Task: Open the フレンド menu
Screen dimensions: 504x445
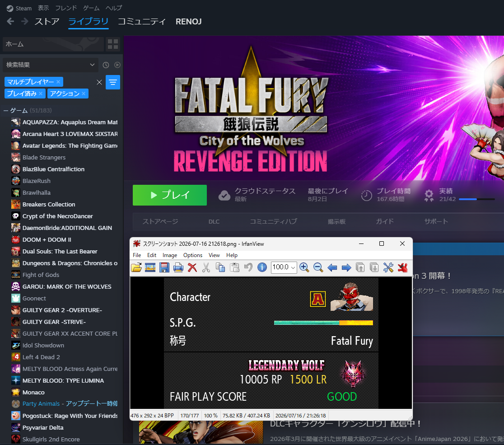Action: pyautogui.click(x=66, y=8)
